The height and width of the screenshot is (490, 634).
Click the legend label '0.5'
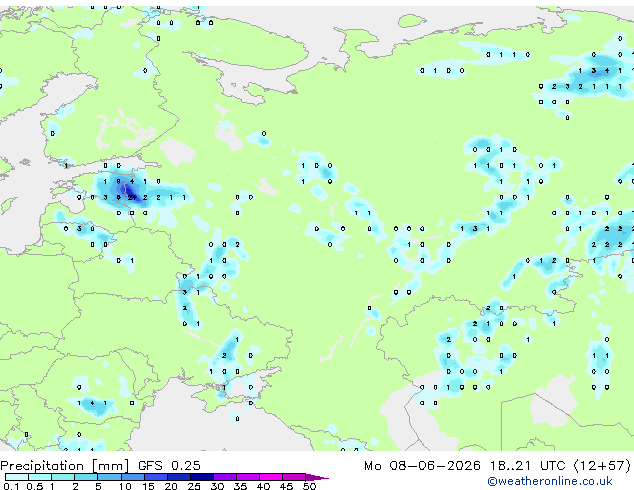point(35,486)
